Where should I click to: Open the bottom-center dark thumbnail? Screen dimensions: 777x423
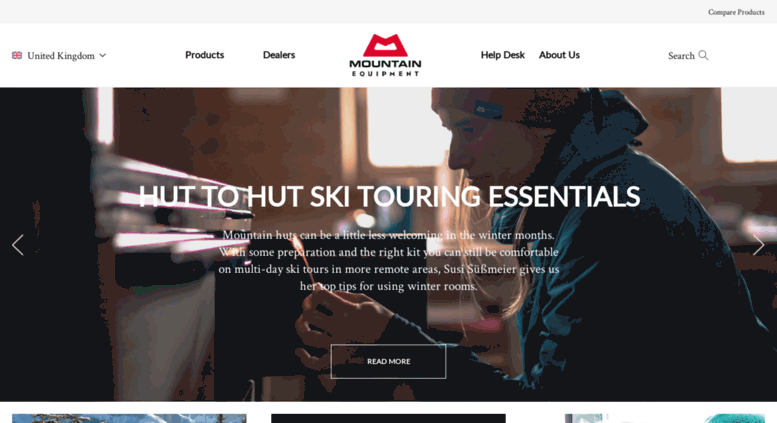388,419
